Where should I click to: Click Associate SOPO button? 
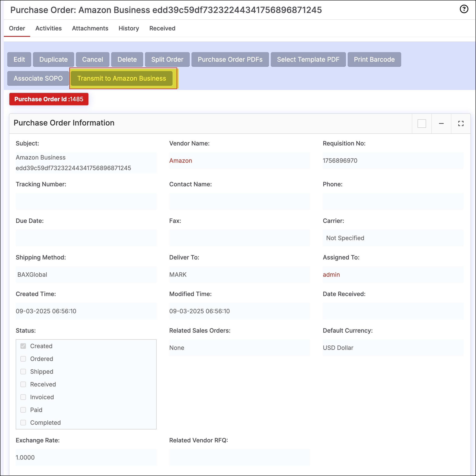(38, 78)
